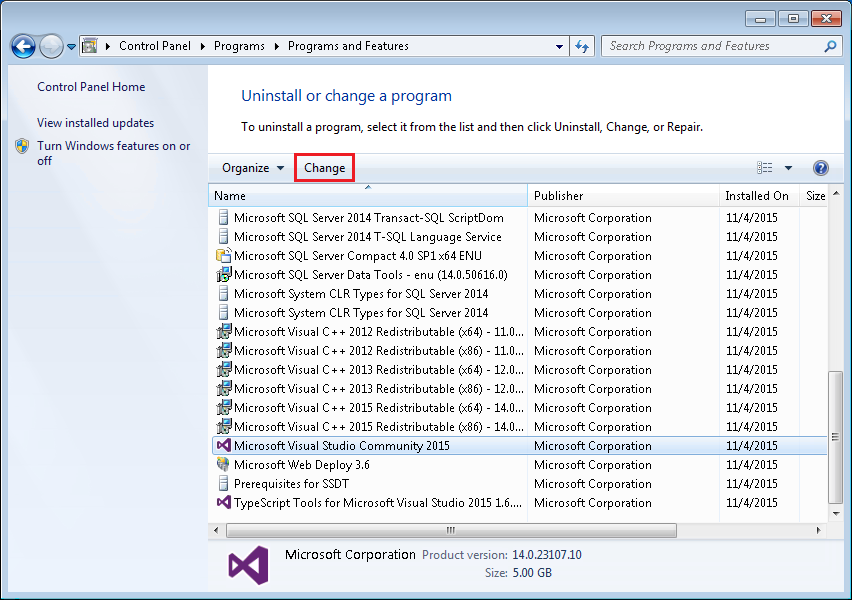Click the search magnifier icon

(x=830, y=46)
